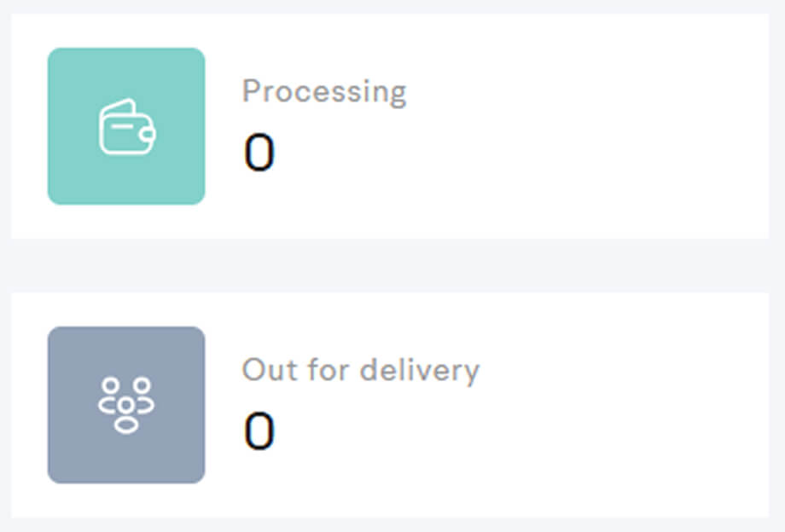Open the Out for delivery label

(x=360, y=370)
